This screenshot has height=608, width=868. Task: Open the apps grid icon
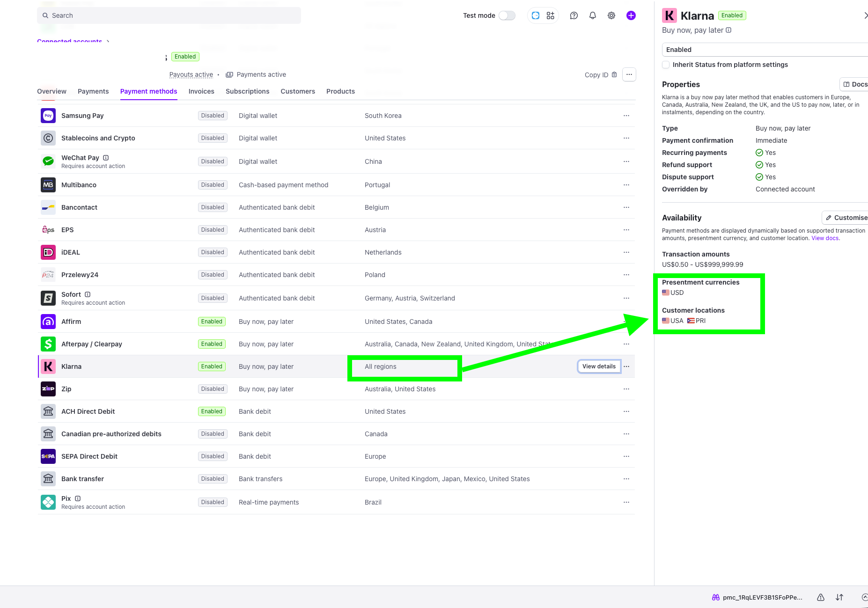pyautogui.click(x=550, y=15)
